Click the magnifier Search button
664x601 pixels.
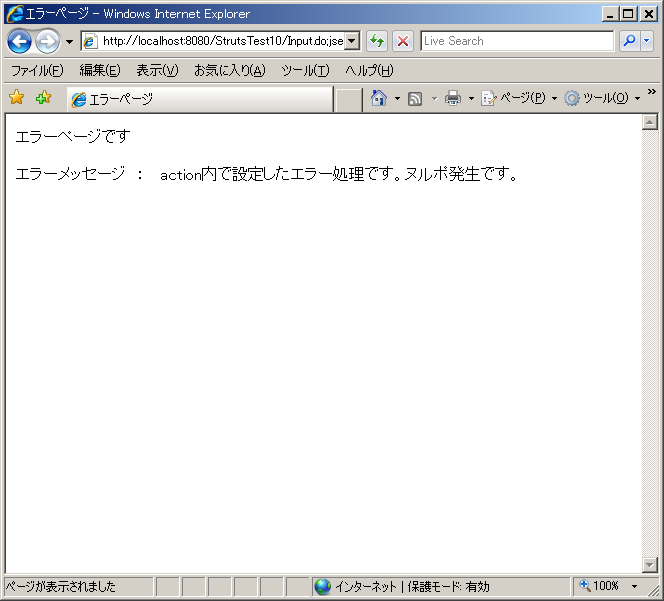[629, 41]
